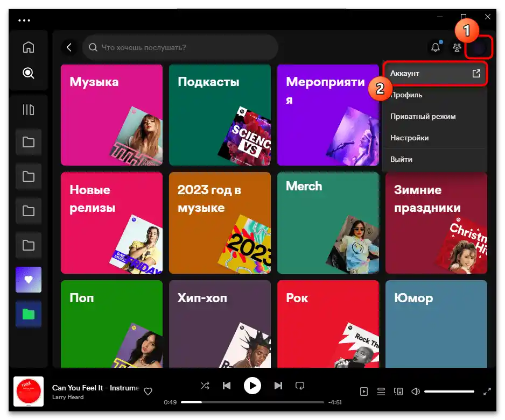Viewport: 505px width, 420px height.
Task: Toggle repeat mode
Action: (x=300, y=386)
